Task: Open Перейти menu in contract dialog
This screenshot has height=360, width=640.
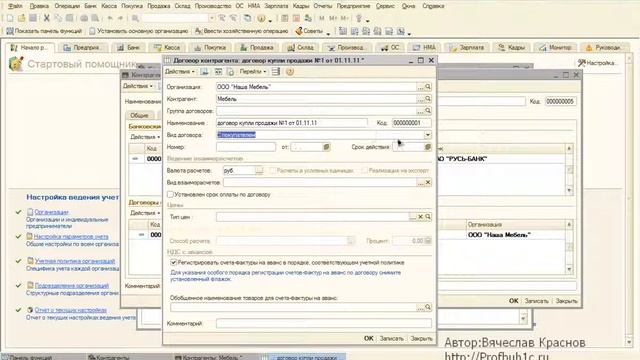Action: click(x=253, y=72)
